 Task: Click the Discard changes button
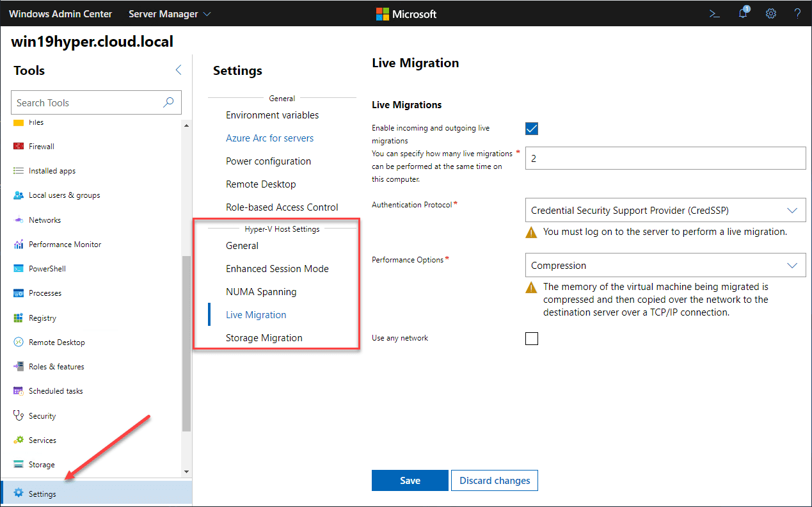click(x=495, y=481)
